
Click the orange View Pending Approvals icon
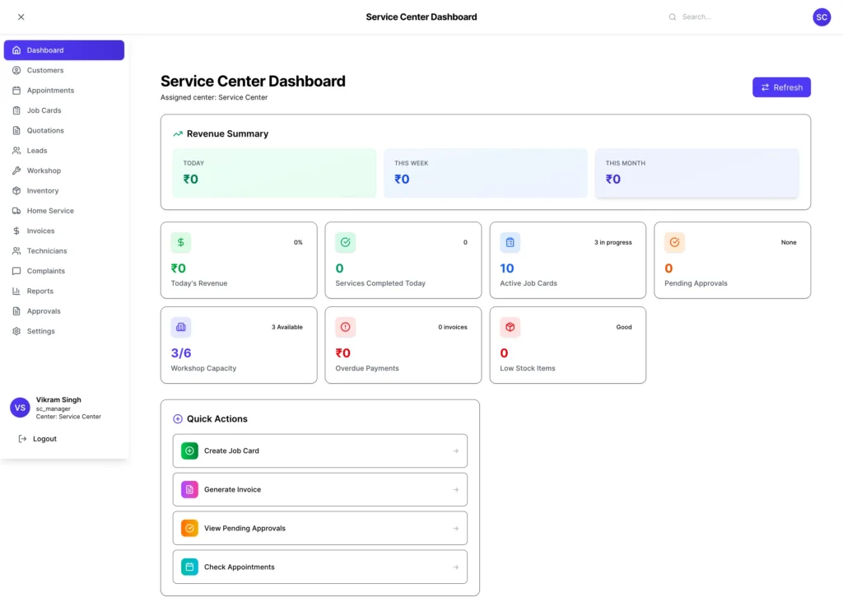point(189,528)
